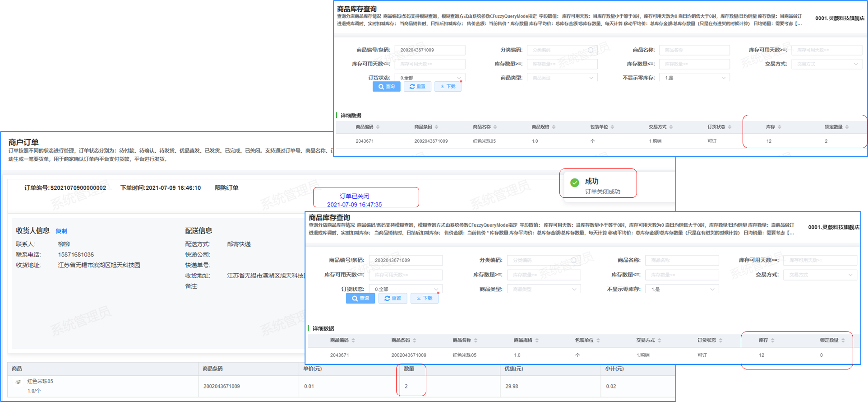The width and height of the screenshot is (868, 402).
Task: Click 2043671 code cell in lower inventory table
Action: click(x=339, y=355)
